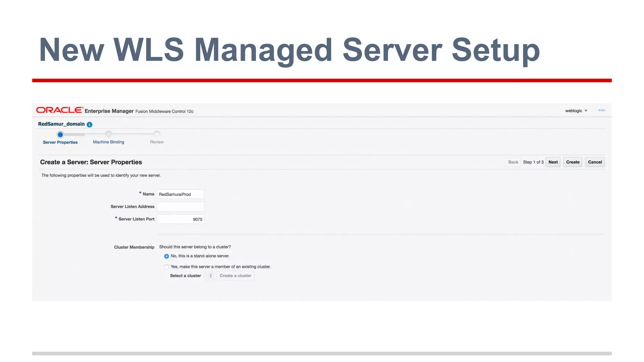Click the Enterprise Manager title text
This screenshot has height=362, width=644.
tap(109, 111)
